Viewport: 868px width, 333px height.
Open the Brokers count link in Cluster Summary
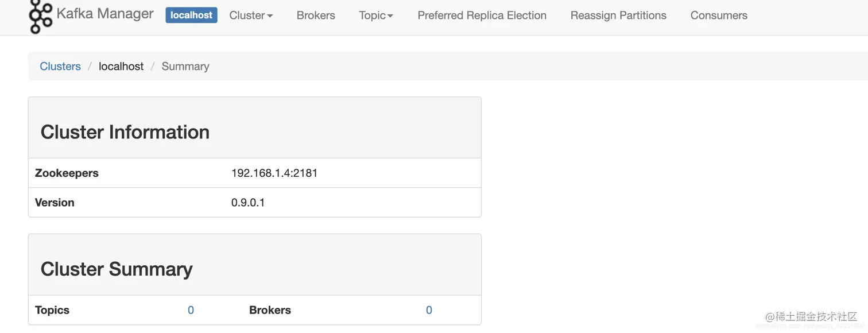429,311
